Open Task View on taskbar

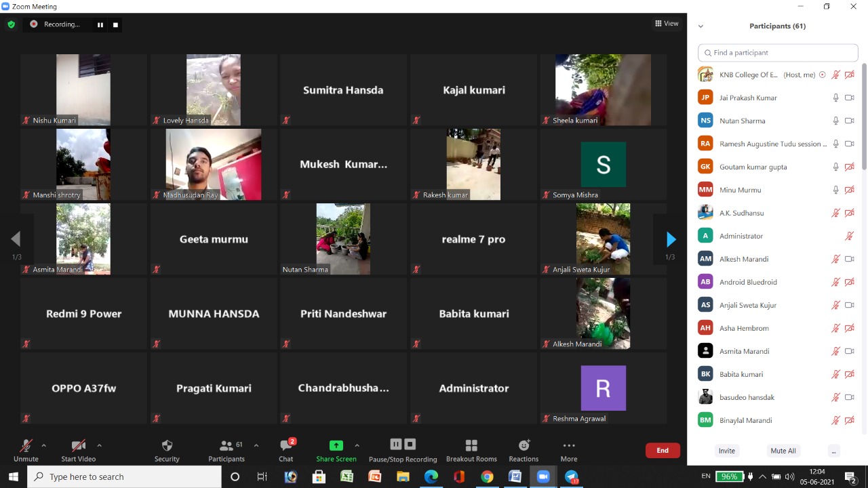point(262,476)
